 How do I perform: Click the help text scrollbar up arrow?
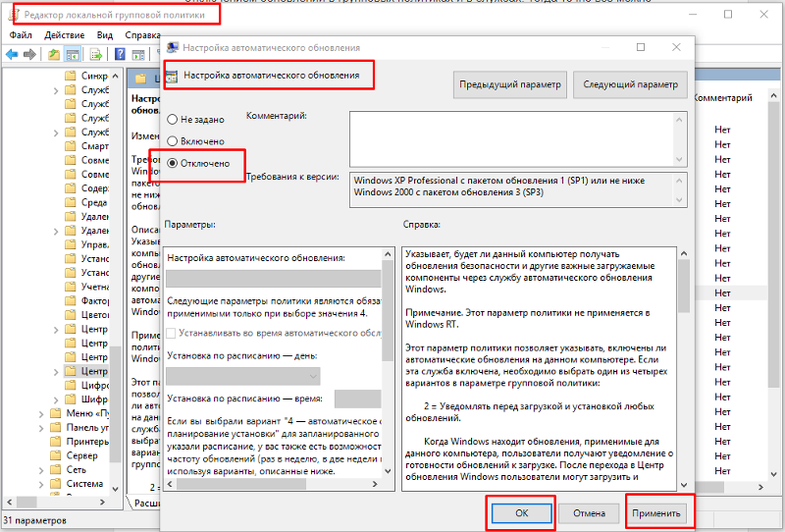pos(684,253)
